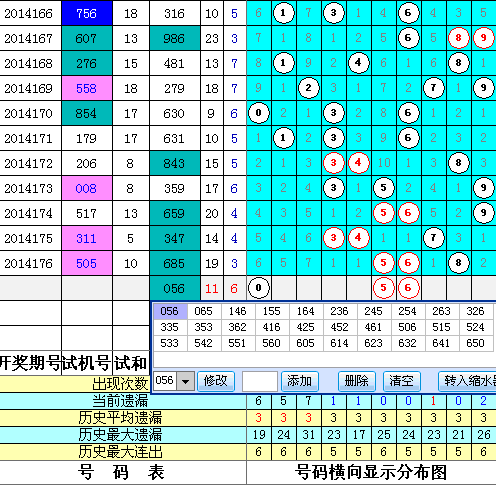The width and height of the screenshot is (496, 485).
Task: Click the 清空 button
Action: click(x=401, y=381)
